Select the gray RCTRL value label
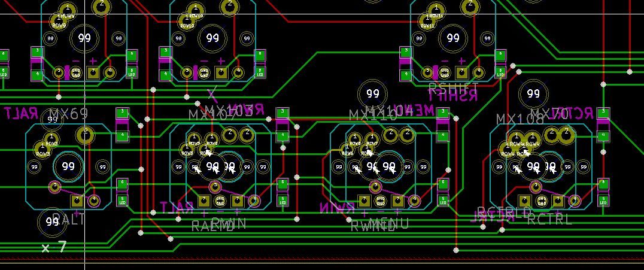Screen dimensions: 644x270 (x=550, y=219)
